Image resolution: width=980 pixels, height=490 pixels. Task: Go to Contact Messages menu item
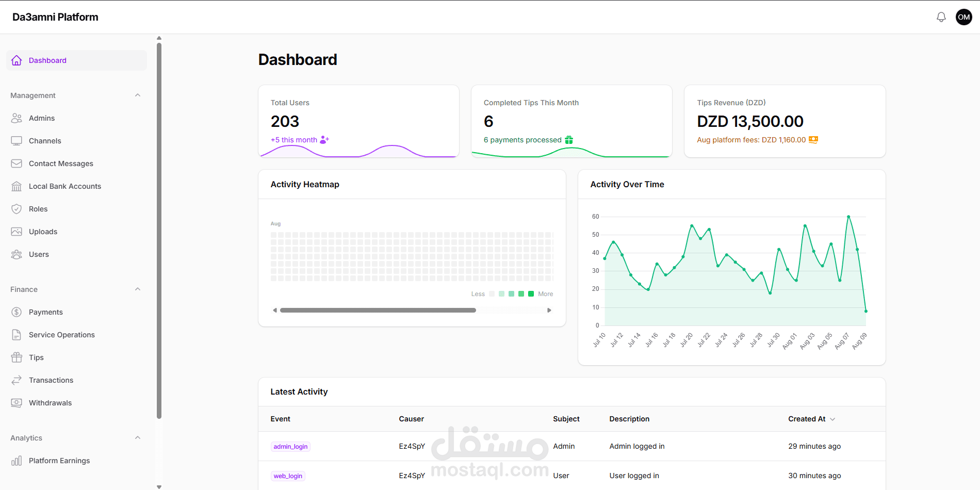(x=76, y=164)
